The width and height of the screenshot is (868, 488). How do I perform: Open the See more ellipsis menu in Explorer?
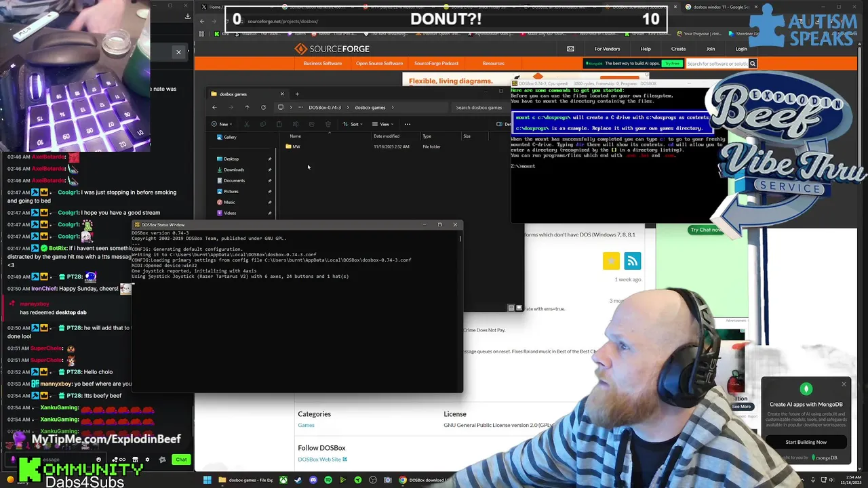(x=408, y=124)
